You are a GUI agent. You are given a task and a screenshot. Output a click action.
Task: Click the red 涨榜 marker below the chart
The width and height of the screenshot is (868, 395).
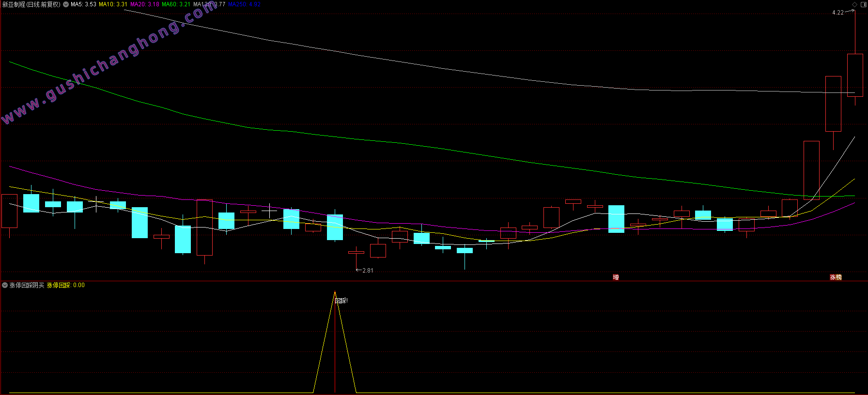pyautogui.click(x=836, y=277)
